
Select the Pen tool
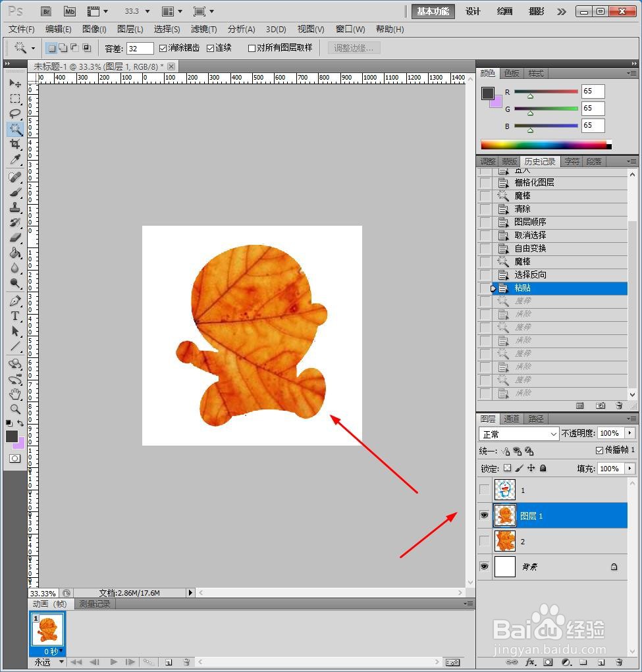[x=15, y=301]
